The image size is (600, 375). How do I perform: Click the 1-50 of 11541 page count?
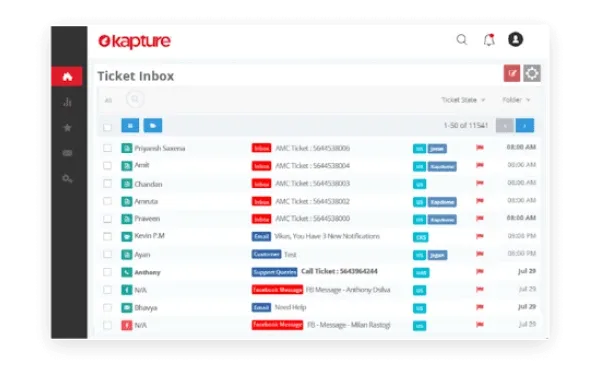[x=466, y=126]
